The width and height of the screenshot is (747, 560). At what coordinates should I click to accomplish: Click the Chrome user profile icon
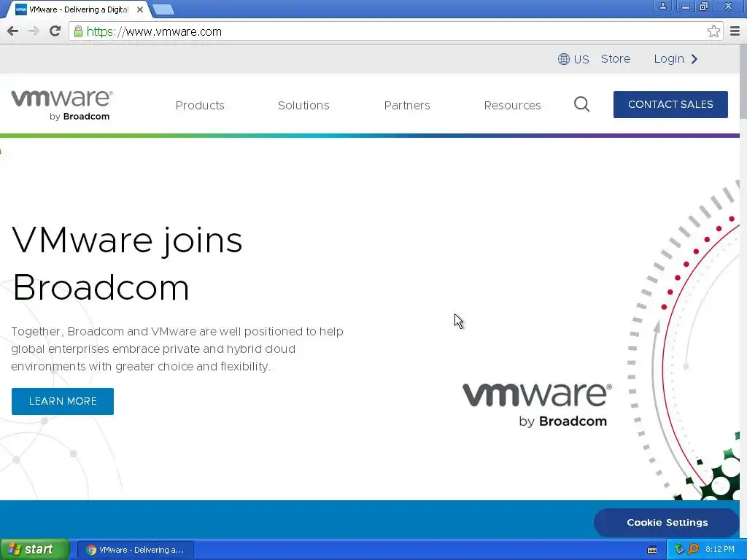tap(662, 6)
